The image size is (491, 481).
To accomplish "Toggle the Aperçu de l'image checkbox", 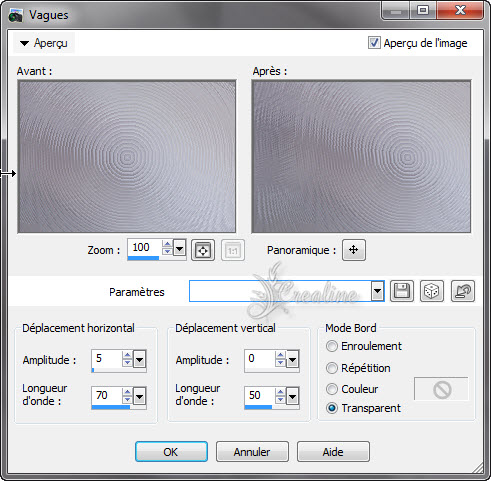I will (x=374, y=43).
